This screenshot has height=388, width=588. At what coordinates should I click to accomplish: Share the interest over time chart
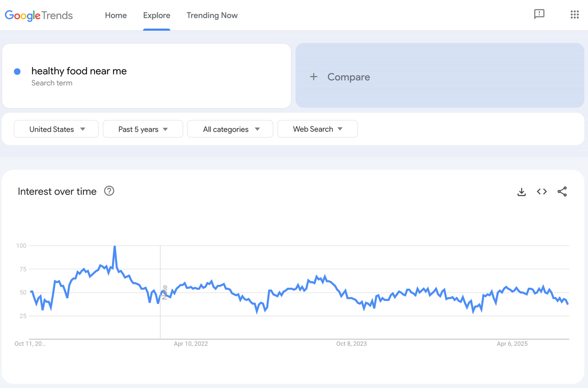(x=562, y=191)
